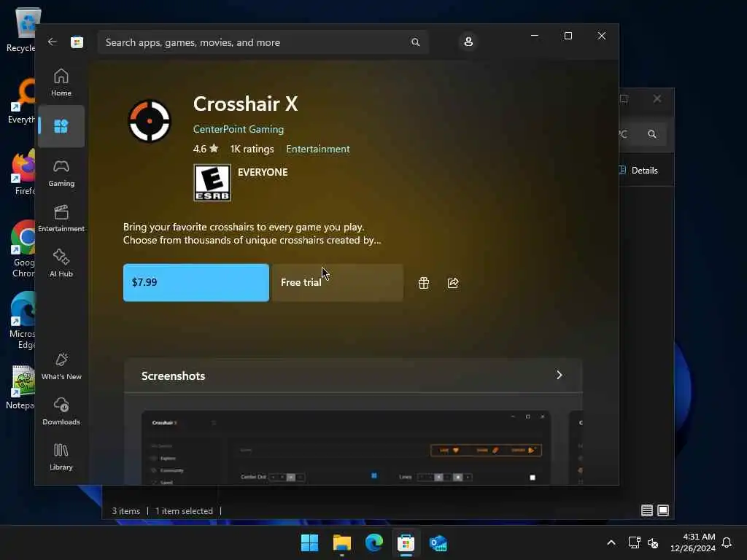Open the first Crosshair X screenshot thumbnail
The height and width of the screenshot is (560, 747).
tap(346, 448)
